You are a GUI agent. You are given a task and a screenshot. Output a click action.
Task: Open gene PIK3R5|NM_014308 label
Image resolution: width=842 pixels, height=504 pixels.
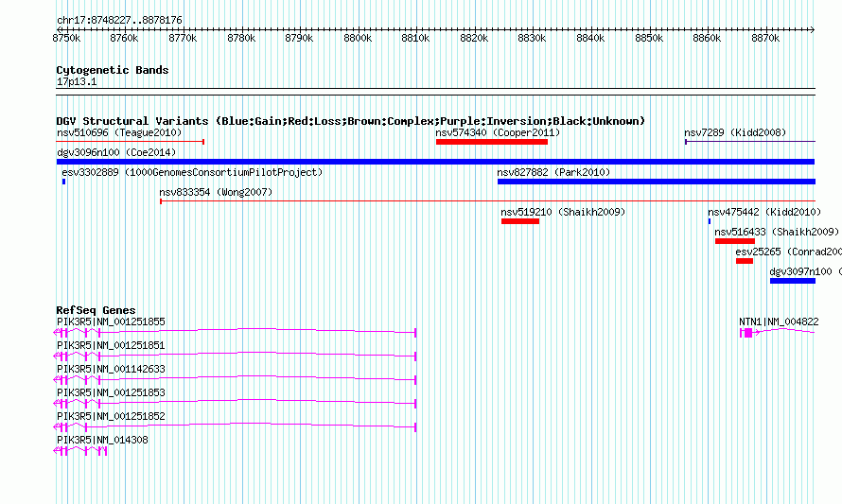pos(102,440)
